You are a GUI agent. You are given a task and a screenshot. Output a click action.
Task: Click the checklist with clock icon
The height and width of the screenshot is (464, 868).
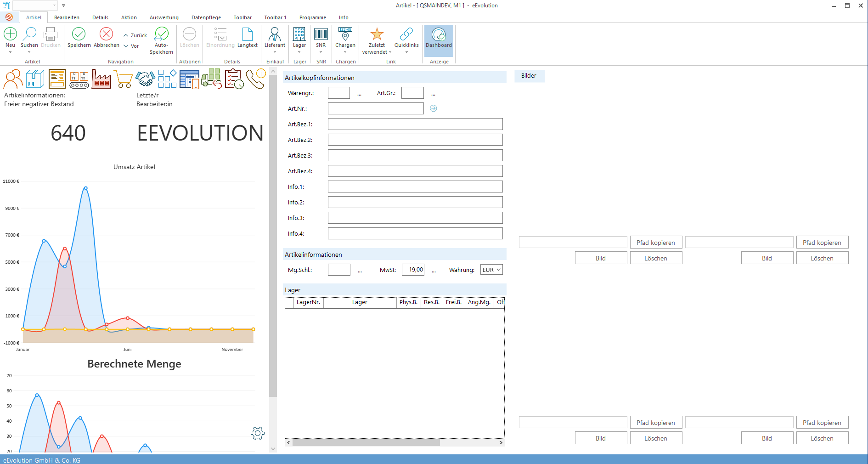click(x=234, y=79)
